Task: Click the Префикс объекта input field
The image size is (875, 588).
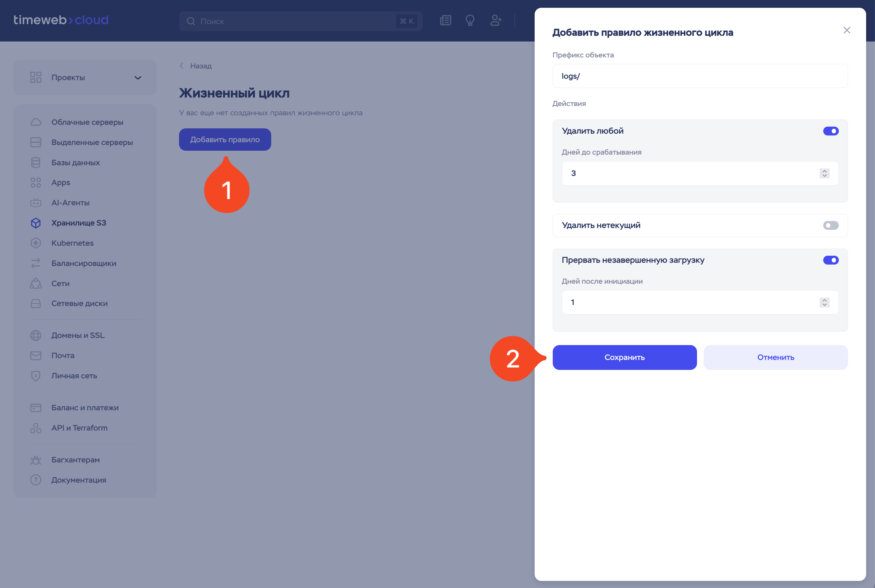Action: click(700, 76)
